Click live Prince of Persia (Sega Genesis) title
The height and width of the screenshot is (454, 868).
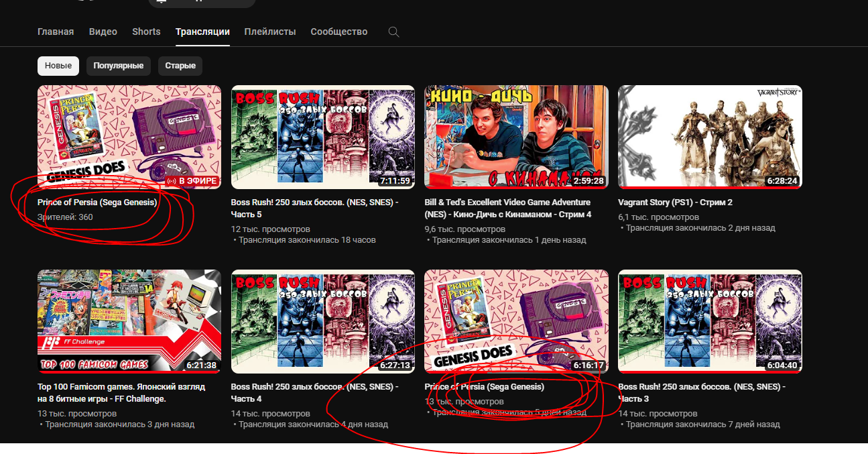pyautogui.click(x=97, y=203)
